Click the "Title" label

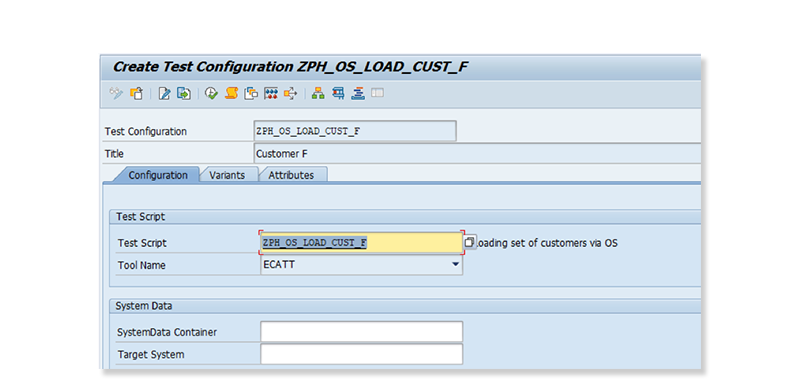(x=114, y=154)
